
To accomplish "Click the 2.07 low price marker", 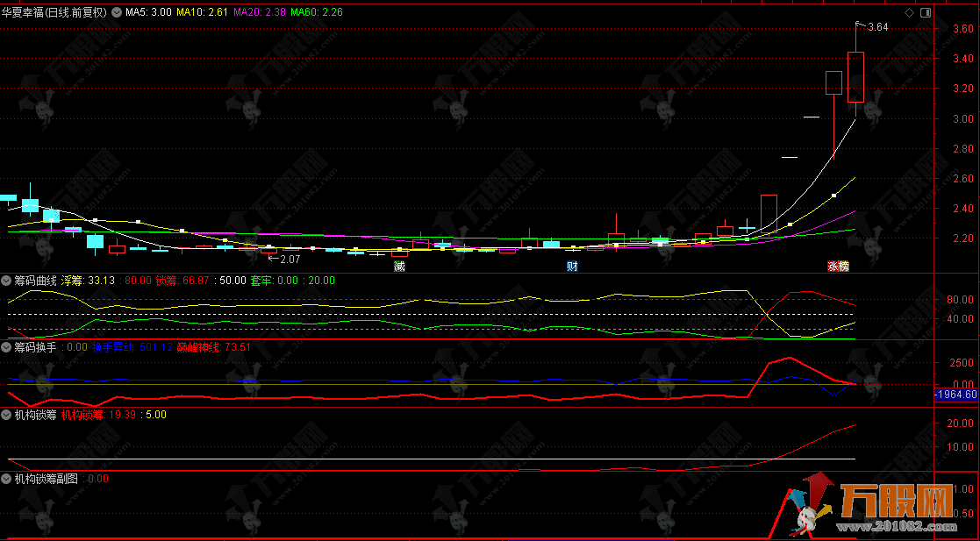I will [x=289, y=259].
